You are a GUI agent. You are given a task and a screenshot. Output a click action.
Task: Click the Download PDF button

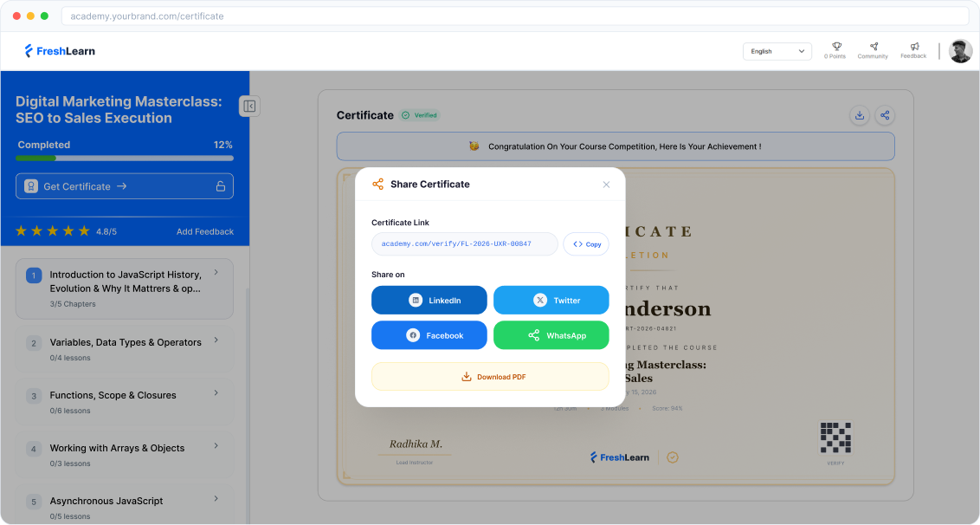[x=490, y=376]
